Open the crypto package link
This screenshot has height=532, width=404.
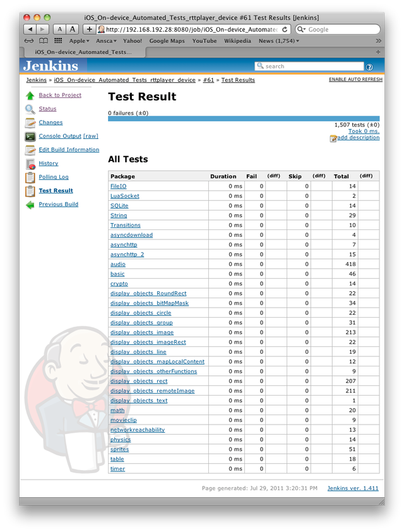click(x=119, y=284)
